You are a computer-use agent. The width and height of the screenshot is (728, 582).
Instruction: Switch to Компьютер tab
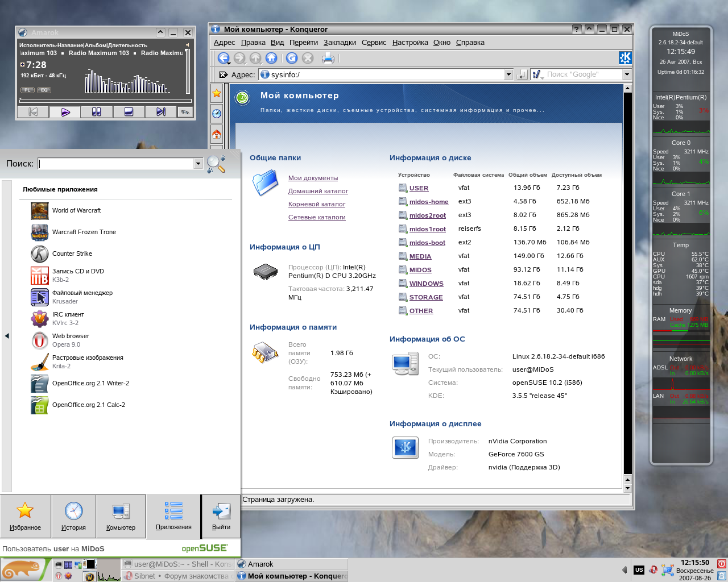click(x=121, y=516)
